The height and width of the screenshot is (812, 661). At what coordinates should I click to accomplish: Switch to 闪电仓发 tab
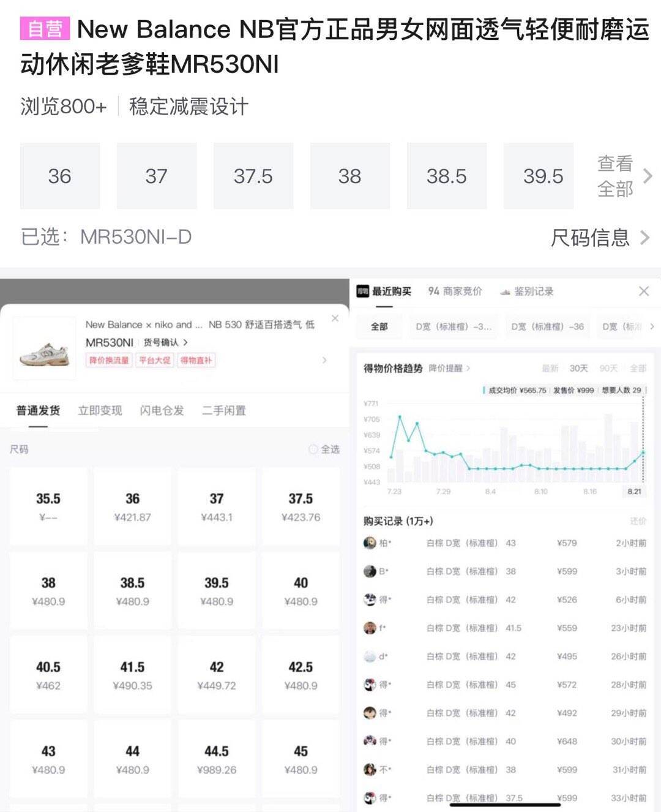coord(162,410)
